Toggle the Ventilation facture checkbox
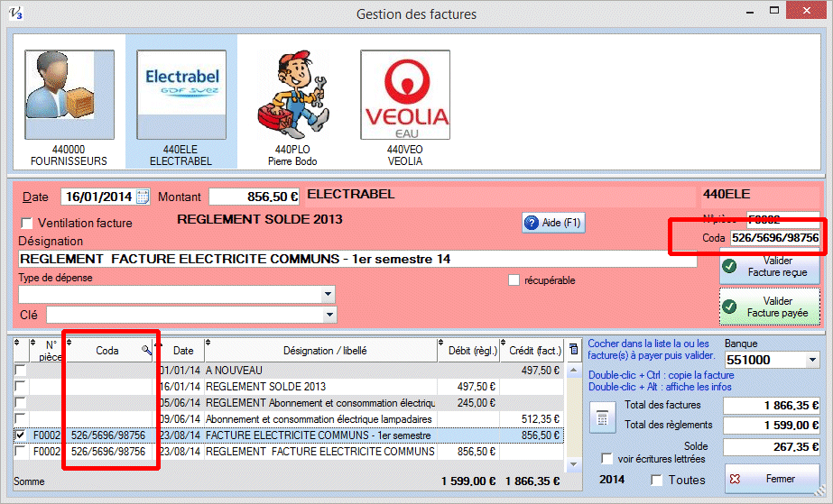Screen dimensions: 833x504 click(x=26, y=223)
